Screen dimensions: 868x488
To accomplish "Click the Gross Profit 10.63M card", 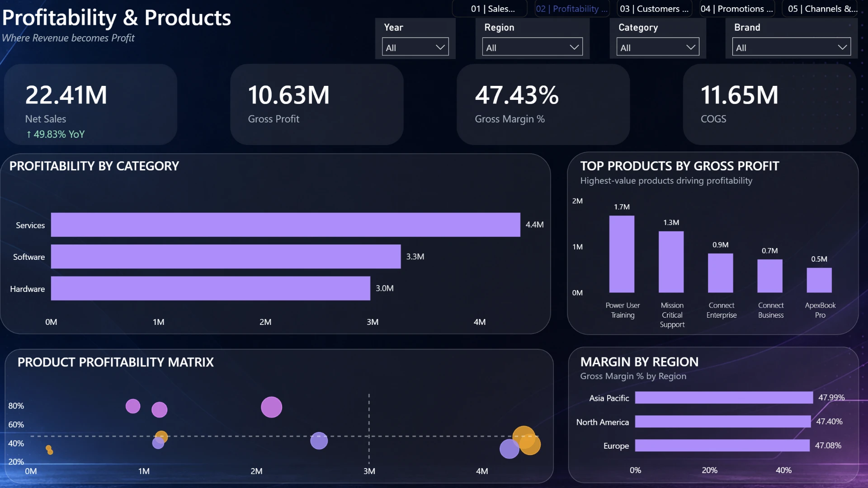I will pyautogui.click(x=317, y=104).
